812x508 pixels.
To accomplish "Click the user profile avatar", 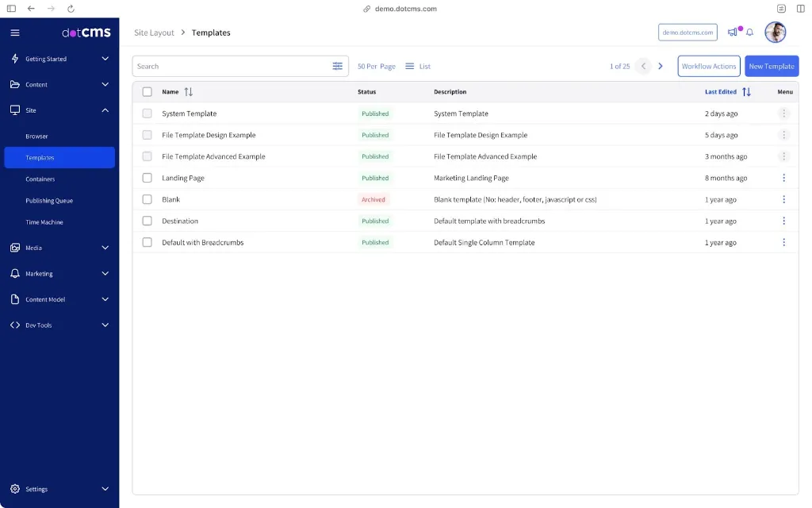I will pos(775,33).
